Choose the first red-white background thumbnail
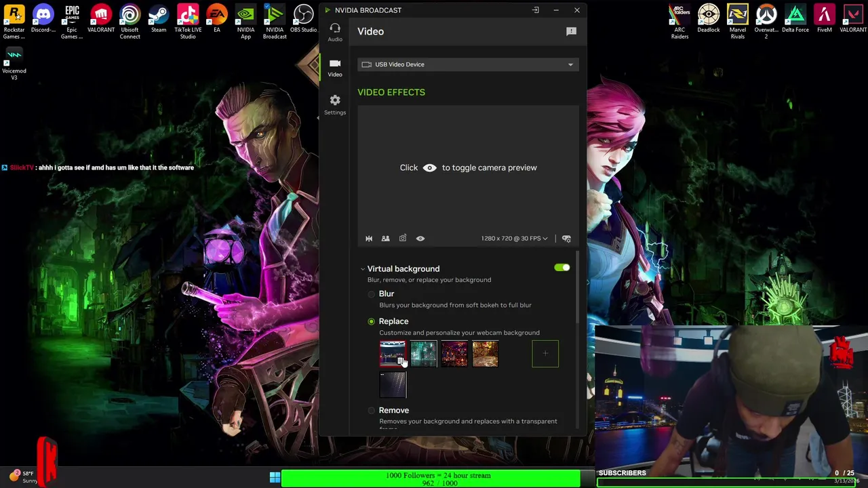 [393, 354]
